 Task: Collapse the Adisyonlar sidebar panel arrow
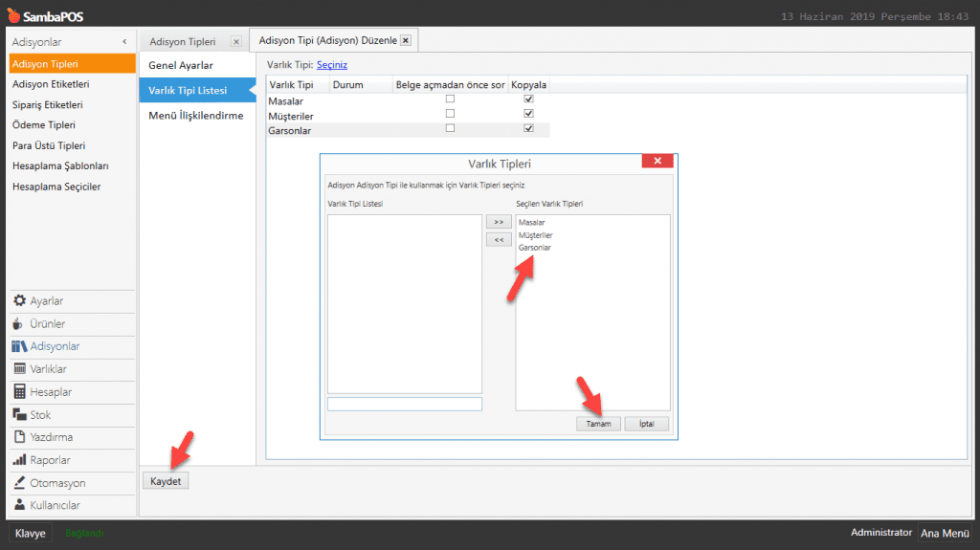(124, 42)
